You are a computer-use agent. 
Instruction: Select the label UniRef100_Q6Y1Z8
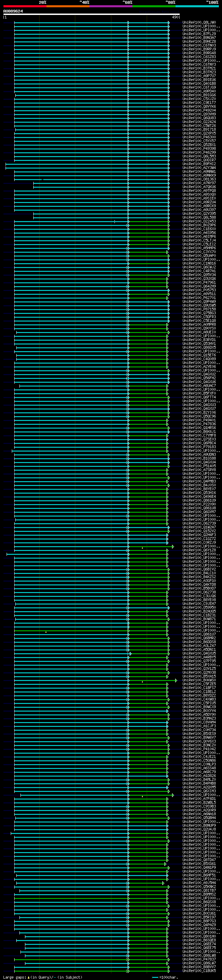pyautogui.click(x=199, y=550)
